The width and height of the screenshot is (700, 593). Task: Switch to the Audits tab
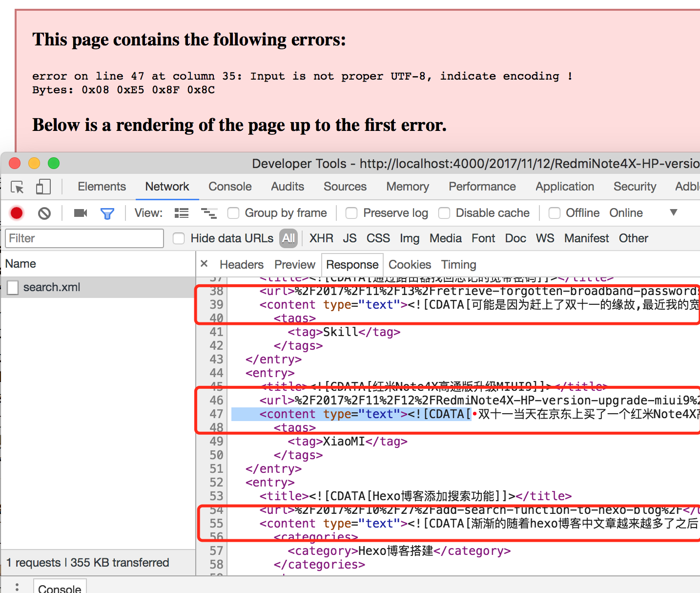tap(288, 187)
